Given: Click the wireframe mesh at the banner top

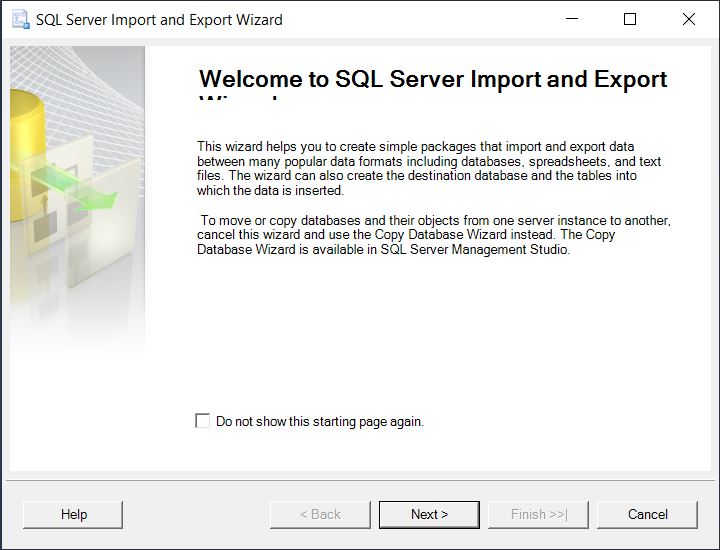Looking at the screenshot, I should (80, 70).
